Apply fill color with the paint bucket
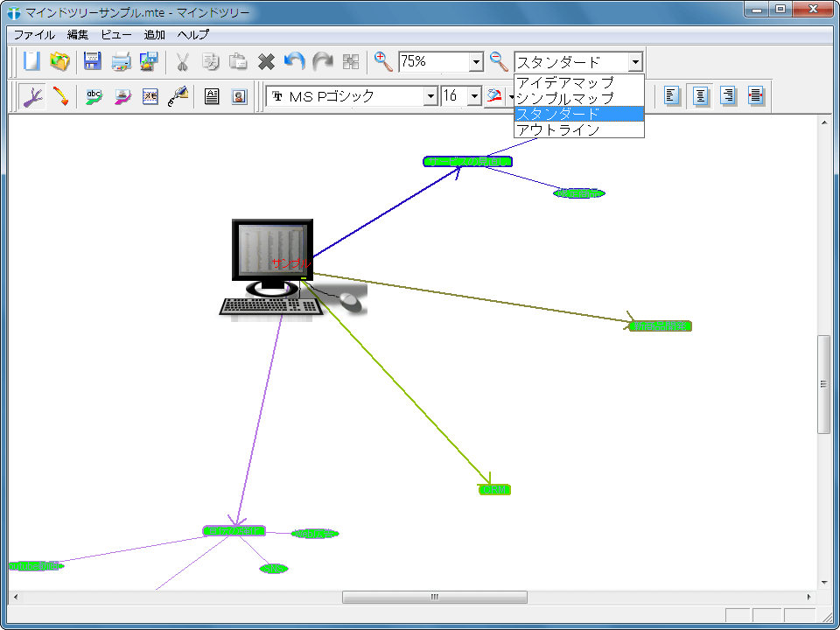Image resolution: width=840 pixels, height=630 pixels. click(x=493, y=96)
